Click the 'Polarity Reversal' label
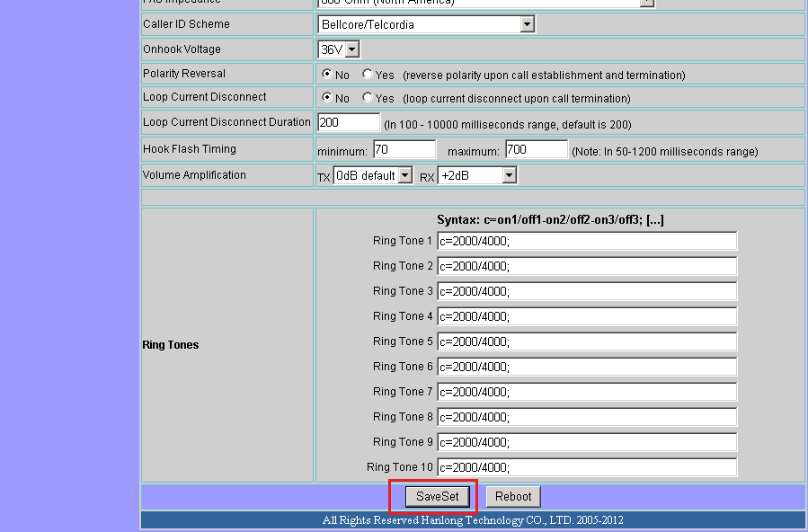Screen dimensions: 808x532 [184, 74]
